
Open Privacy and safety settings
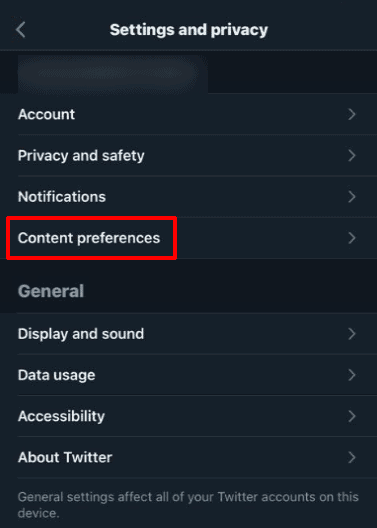click(x=188, y=156)
